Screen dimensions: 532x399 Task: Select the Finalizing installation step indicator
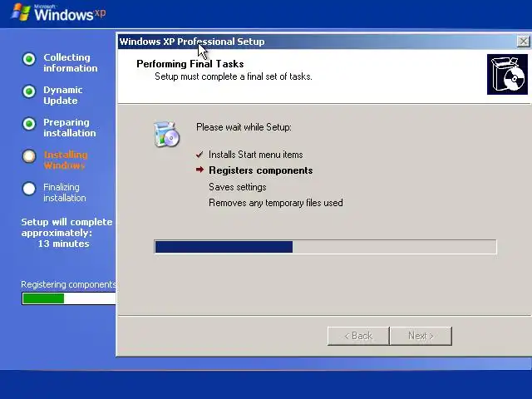(x=29, y=189)
